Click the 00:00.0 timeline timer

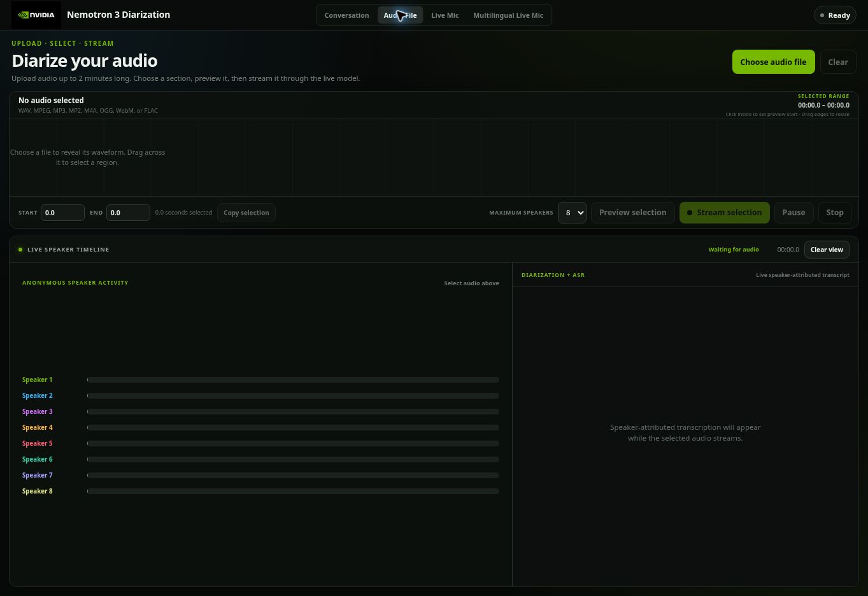pyautogui.click(x=788, y=250)
